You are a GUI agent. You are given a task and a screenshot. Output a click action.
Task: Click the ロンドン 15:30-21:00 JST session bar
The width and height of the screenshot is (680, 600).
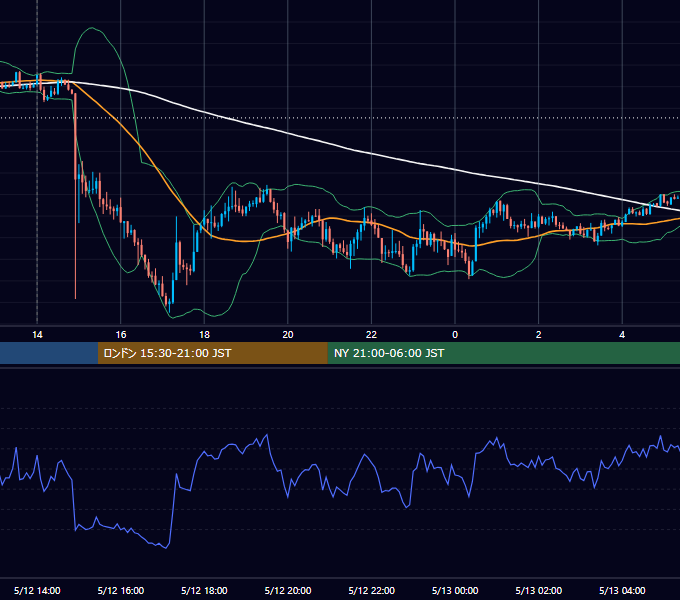[212, 353]
